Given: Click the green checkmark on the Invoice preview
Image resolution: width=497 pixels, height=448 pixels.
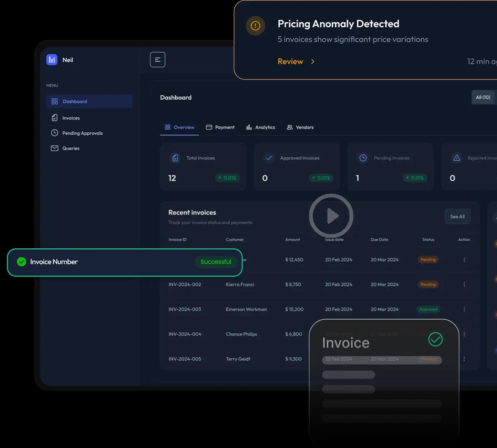Looking at the screenshot, I should (435, 339).
